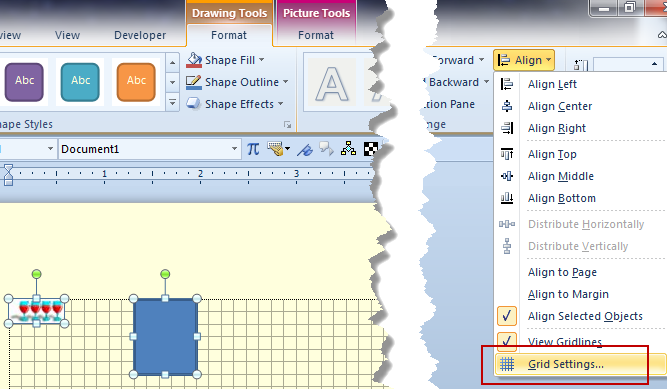667x389 pixels.
Task: Apply the orange Abc shape style
Action: tap(136, 82)
